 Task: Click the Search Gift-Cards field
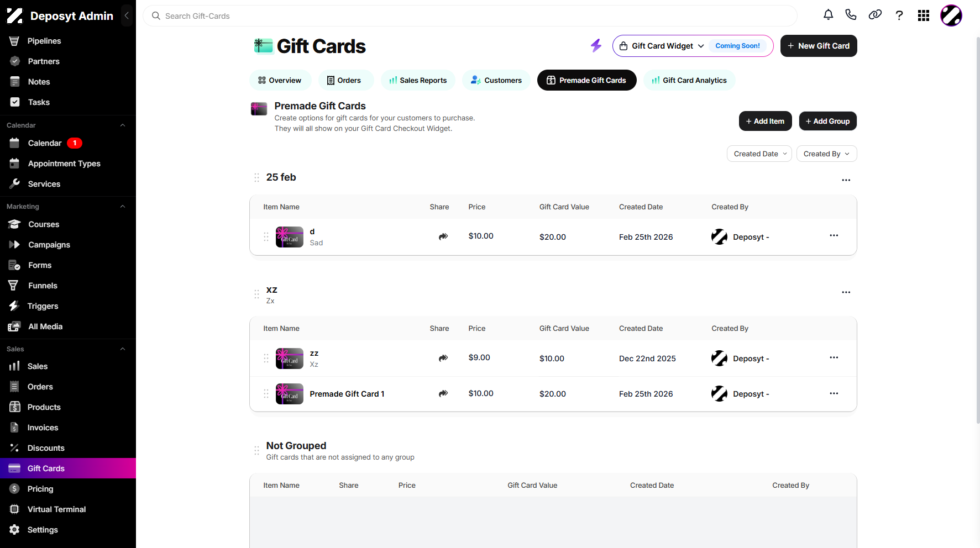tap(470, 16)
